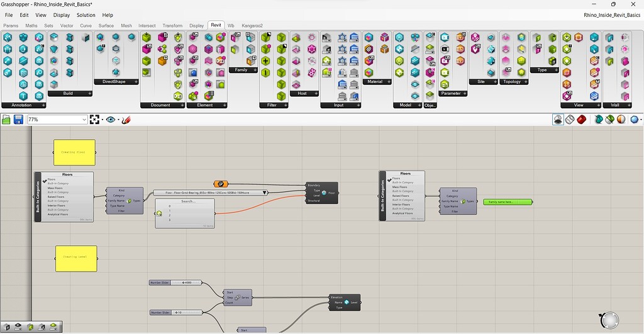Click top-left icon in Material panel

coord(369,37)
